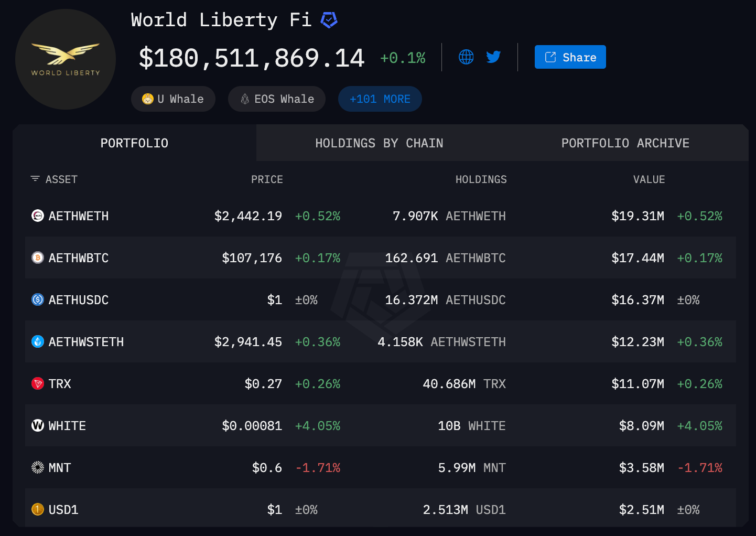Switch to the Portfolio Archive tab

point(625,143)
